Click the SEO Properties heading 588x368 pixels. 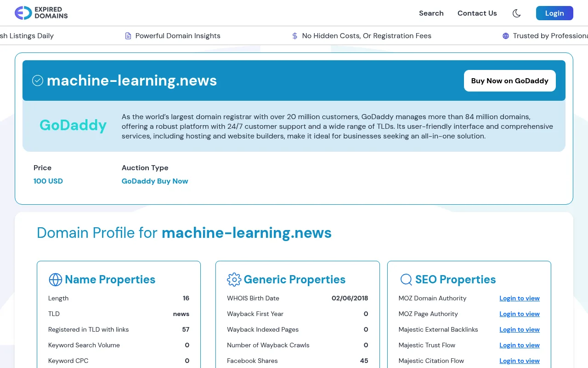456,280
